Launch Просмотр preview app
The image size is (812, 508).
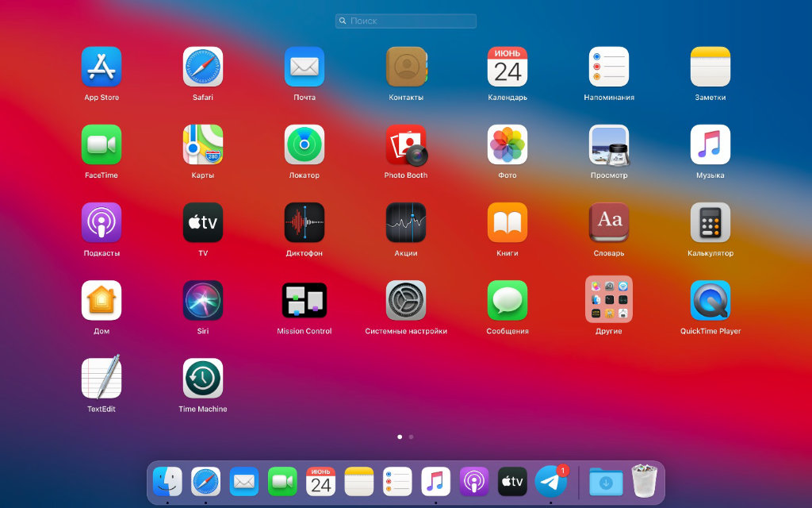tap(609, 144)
